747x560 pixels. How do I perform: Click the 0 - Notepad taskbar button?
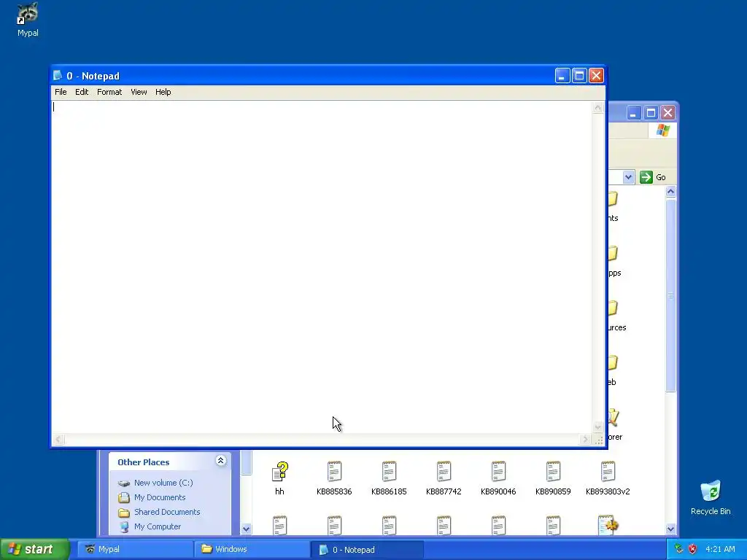[x=368, y=549]
